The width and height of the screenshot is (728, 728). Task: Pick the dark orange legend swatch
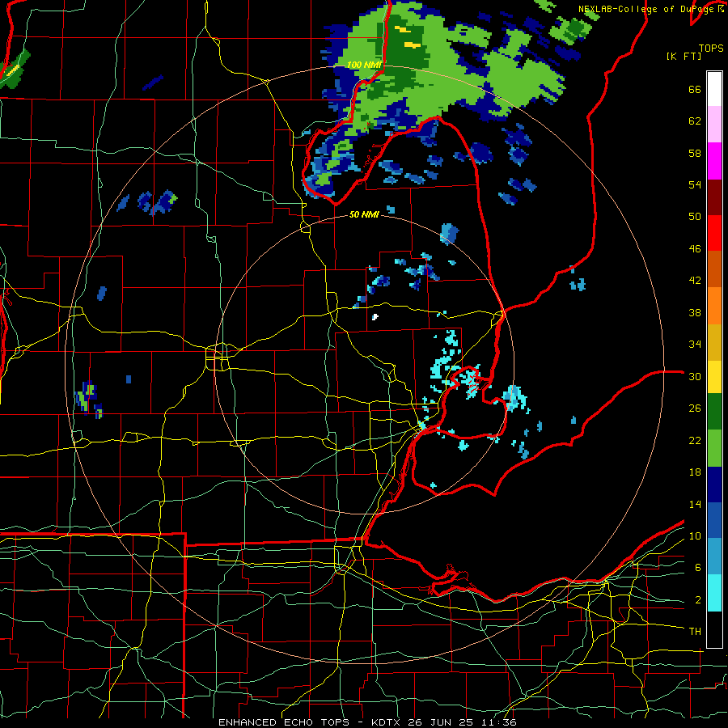pos(714,269)
